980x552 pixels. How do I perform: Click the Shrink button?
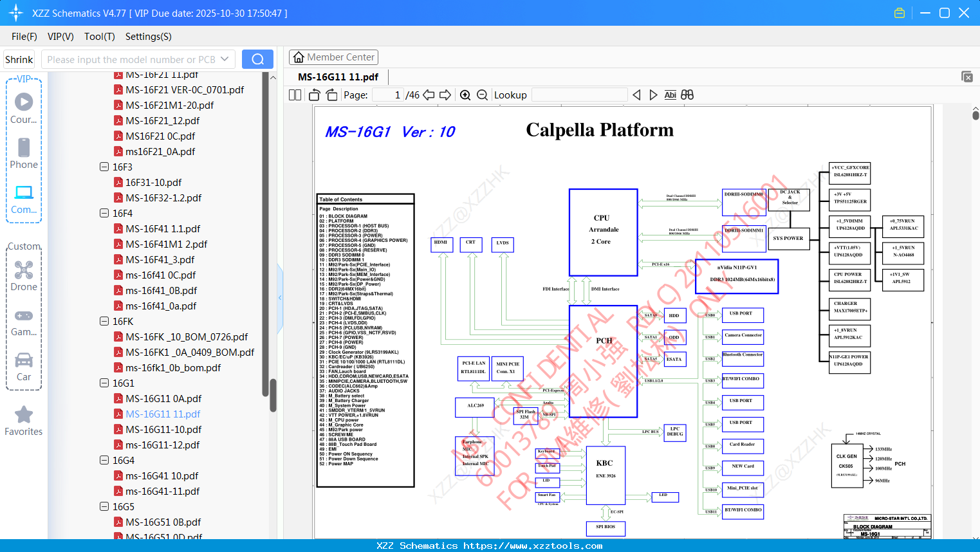[x=19, y=59]
